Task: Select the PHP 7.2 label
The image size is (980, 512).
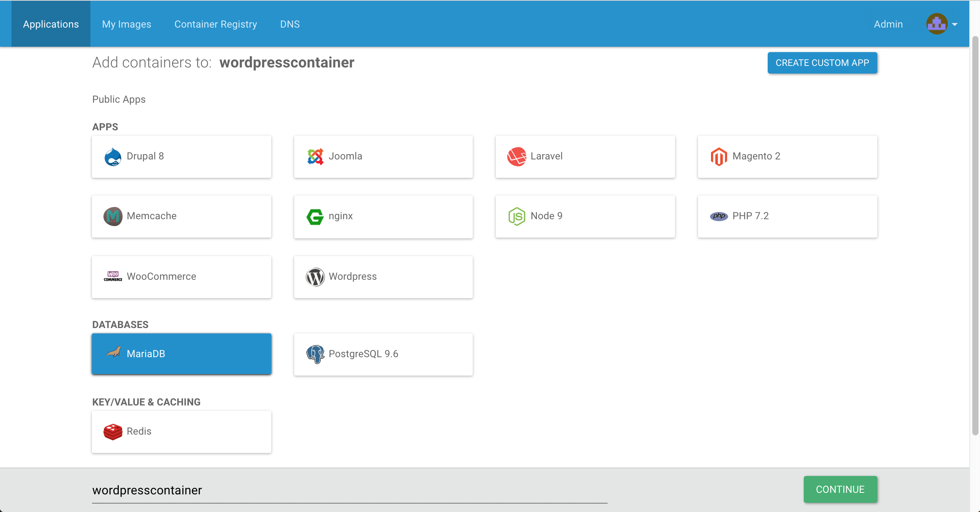Action: (751, 216)
